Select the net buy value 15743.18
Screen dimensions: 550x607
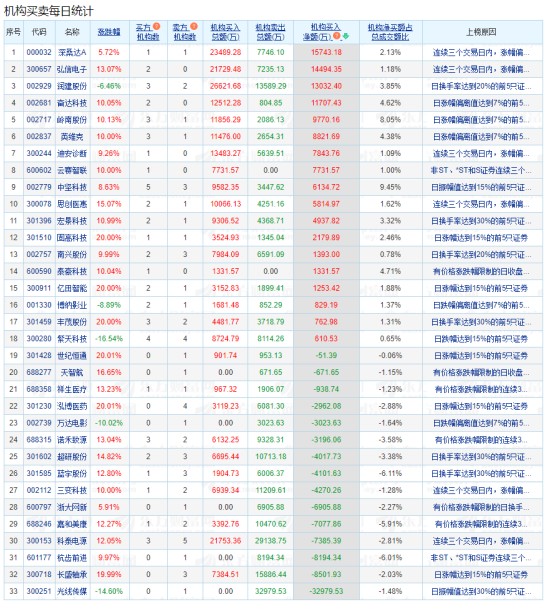[x=326, y=52]
